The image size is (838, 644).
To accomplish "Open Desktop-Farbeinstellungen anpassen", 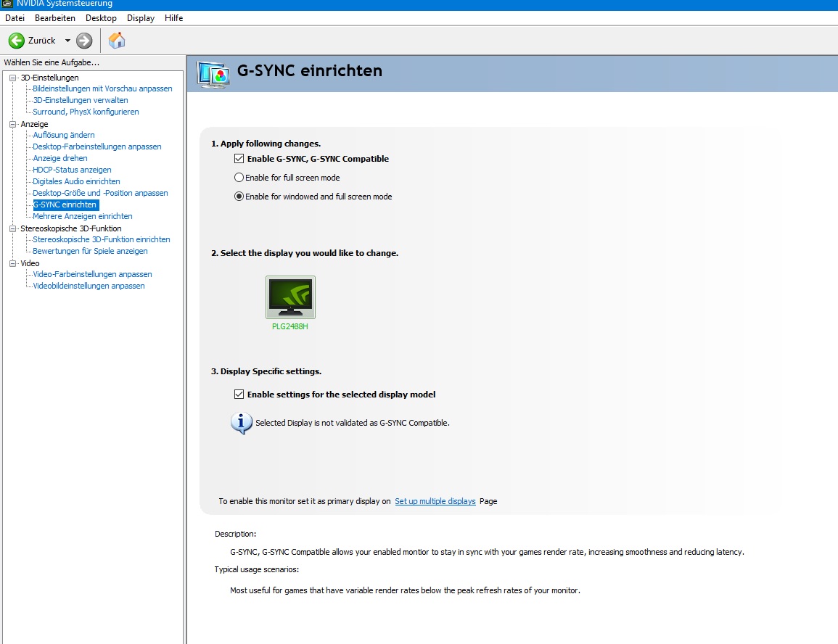I will (96, 146).
